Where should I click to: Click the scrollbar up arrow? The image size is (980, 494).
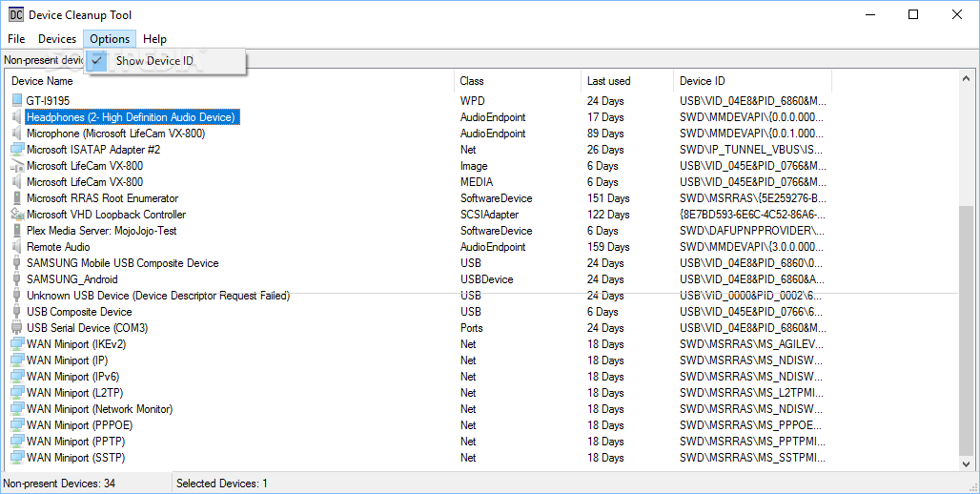coord(968,79)
